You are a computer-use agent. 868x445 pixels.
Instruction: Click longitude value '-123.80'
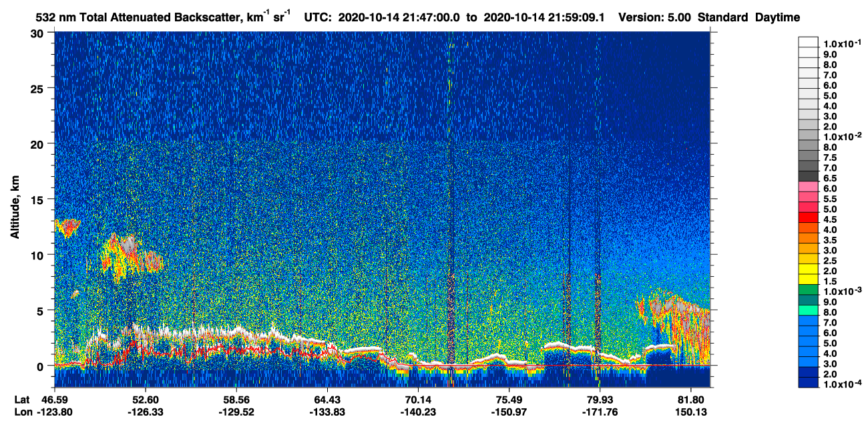tap(54, 412)
